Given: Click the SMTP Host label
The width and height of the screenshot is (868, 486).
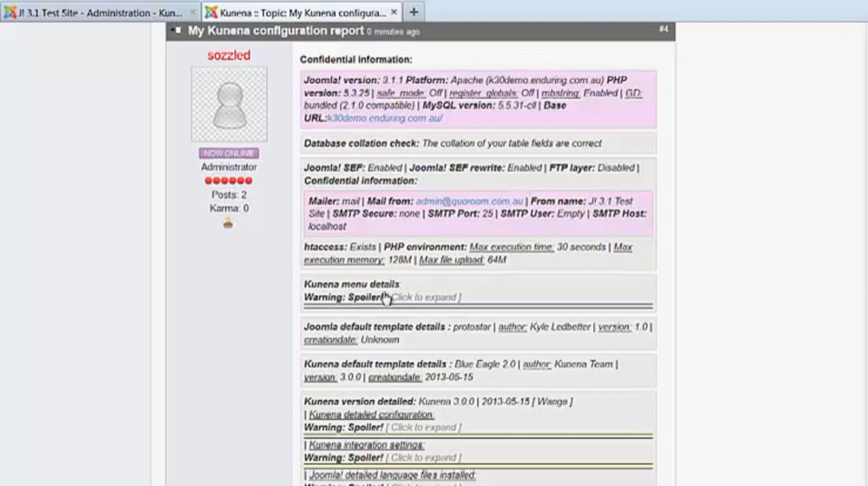Looking at the screenshot, I should click(620, 214).
